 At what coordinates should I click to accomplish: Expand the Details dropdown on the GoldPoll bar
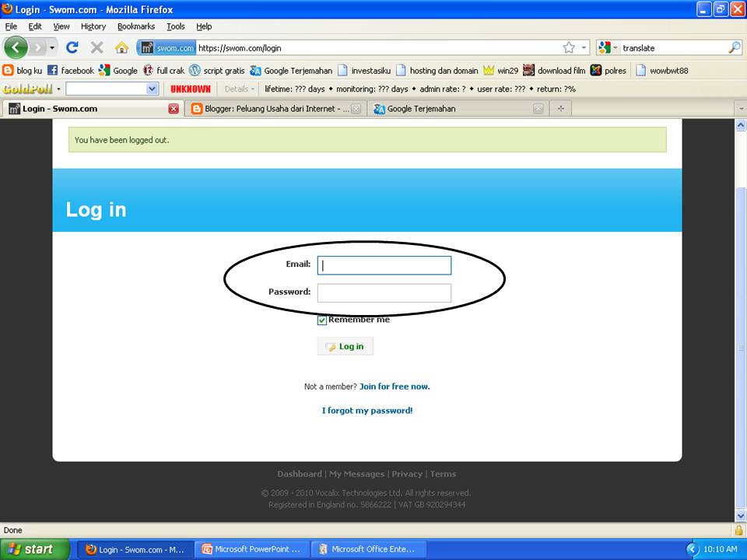pos(238,89)
